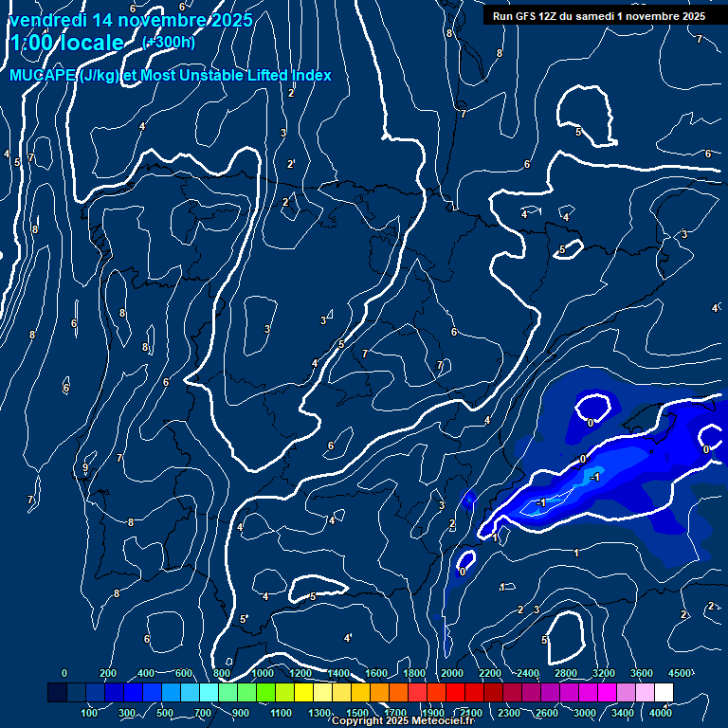This screenshot has width=728, height=728.
Task: Click the '1000' legend label
Action: click(x=263, y=673)
